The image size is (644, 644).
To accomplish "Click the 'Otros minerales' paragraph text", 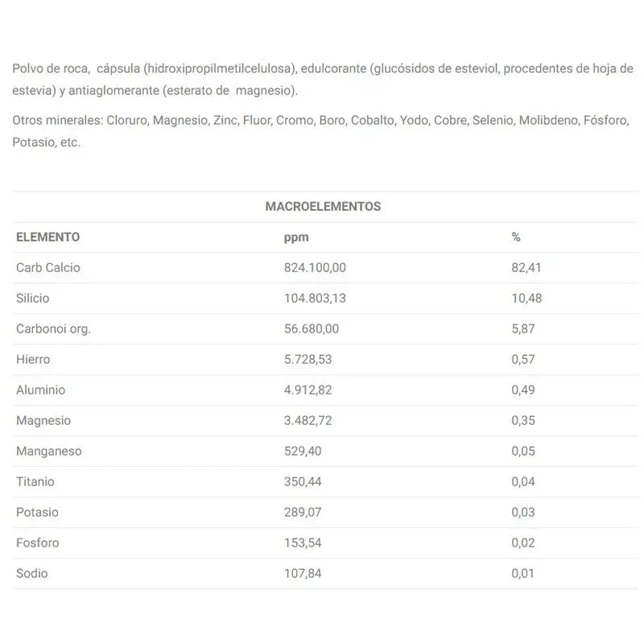I will 322,131.
